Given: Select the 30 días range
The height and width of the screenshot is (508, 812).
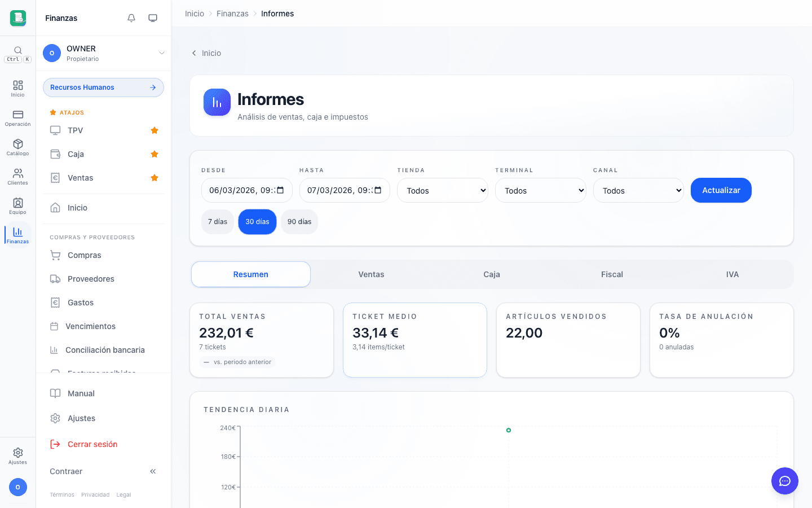Looking at the screenshot, I should (x=257, y=222).
